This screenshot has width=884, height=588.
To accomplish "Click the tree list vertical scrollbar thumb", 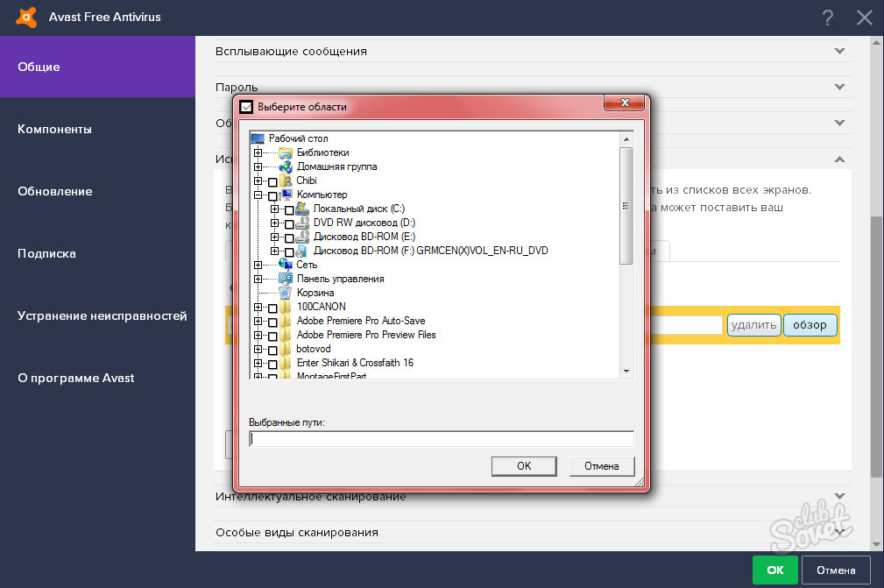I will pyautogui.click(x=626, y=206).
